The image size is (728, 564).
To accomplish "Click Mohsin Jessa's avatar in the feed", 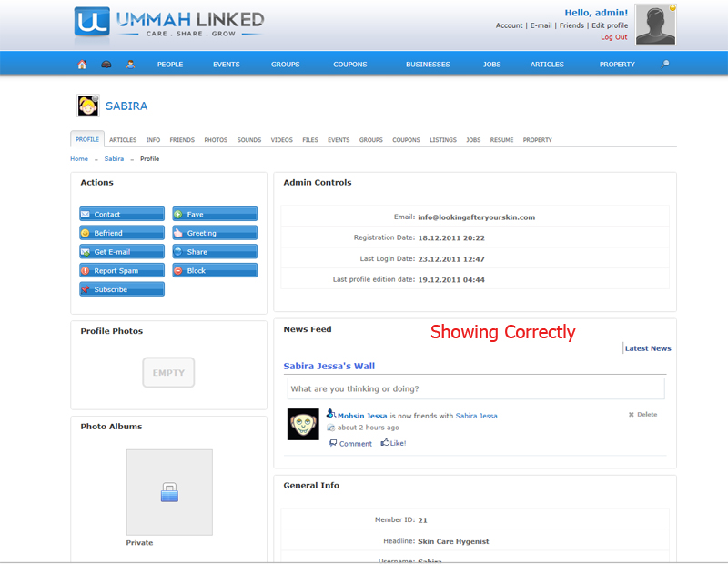I will [x=303, y=424].
